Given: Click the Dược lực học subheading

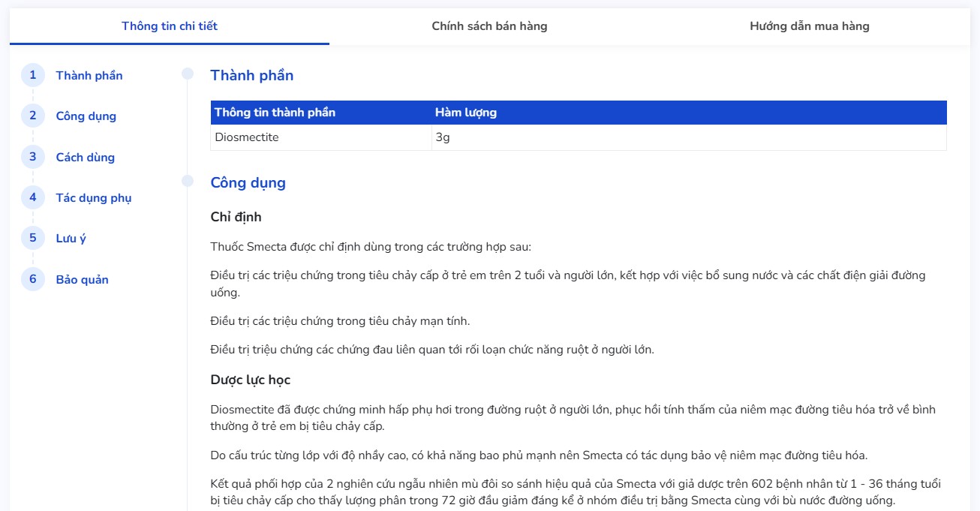Looking at the screenshot, I should [251, 380].
